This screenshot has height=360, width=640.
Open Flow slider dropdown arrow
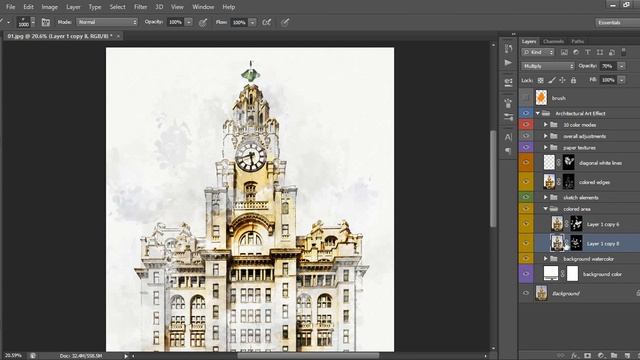pyautogui.click(x=253, y=22)
